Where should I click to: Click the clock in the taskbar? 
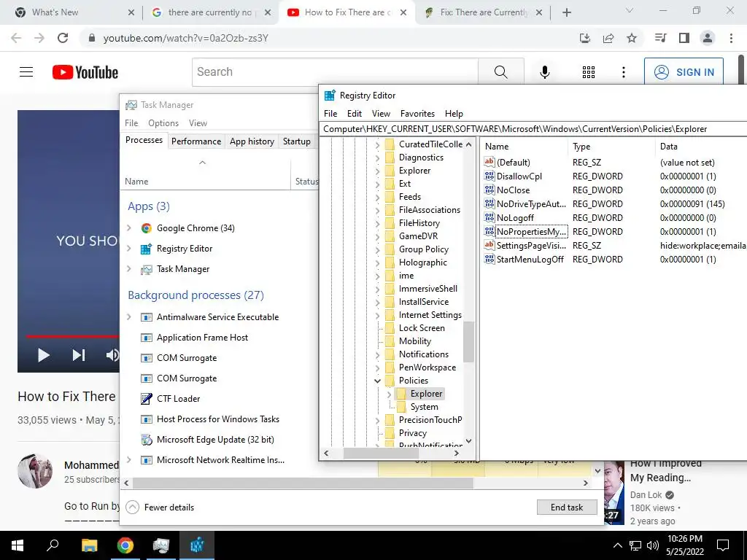(684, 545)
